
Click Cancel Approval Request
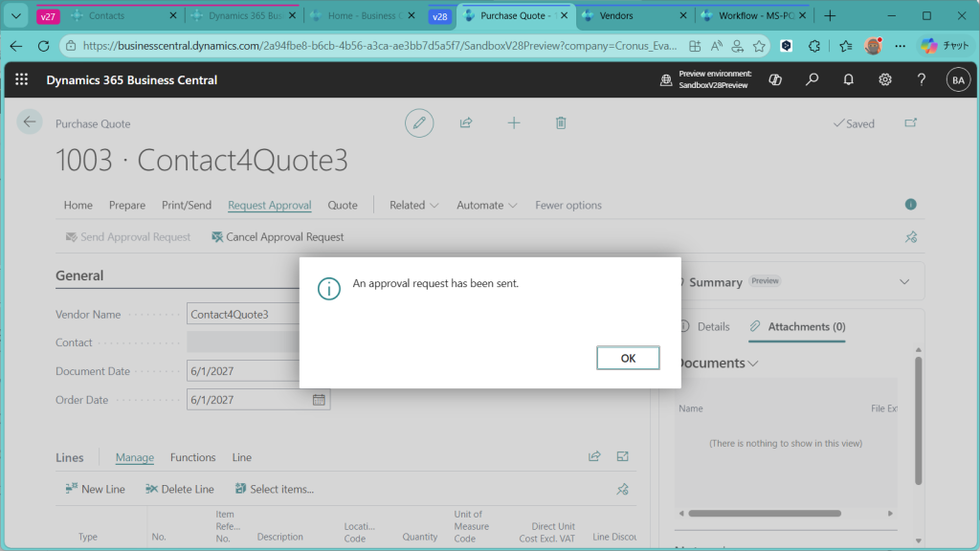point(278,237)
